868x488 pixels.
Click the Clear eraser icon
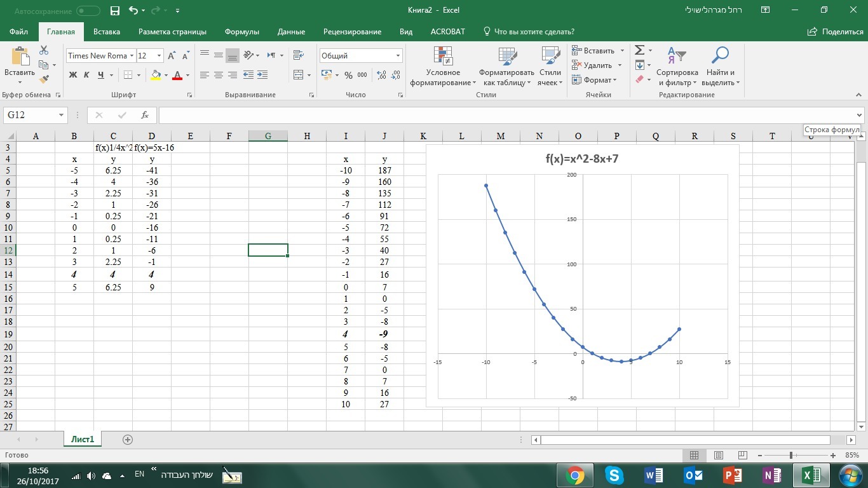[x=639, y=79]
